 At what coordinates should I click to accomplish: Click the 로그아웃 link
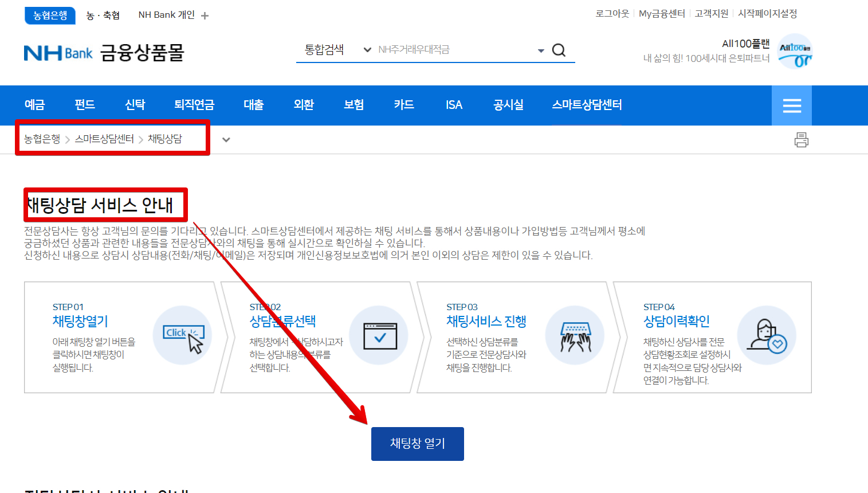pyautogui.click(x=612, y=14)
